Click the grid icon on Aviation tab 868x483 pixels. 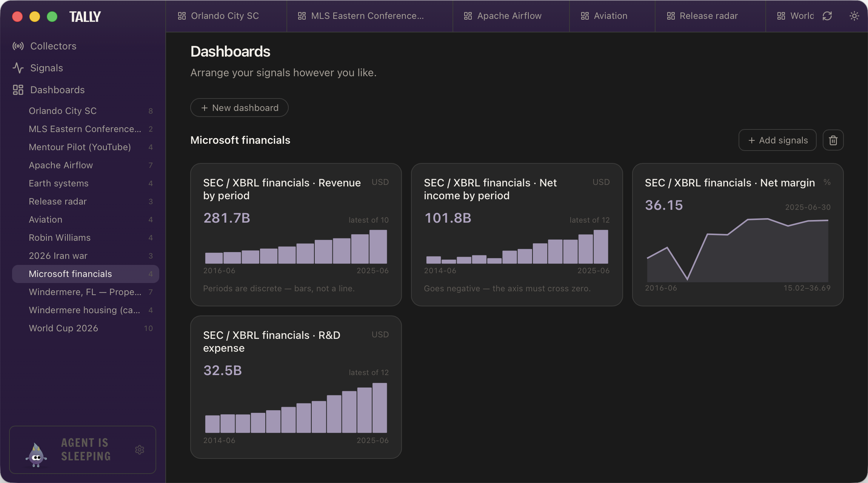point(585,16)
